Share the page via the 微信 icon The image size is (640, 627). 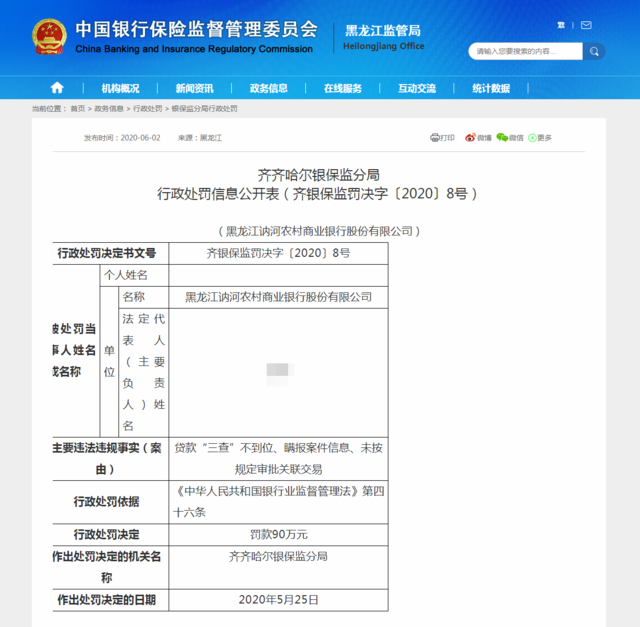(x=502, y=138)
